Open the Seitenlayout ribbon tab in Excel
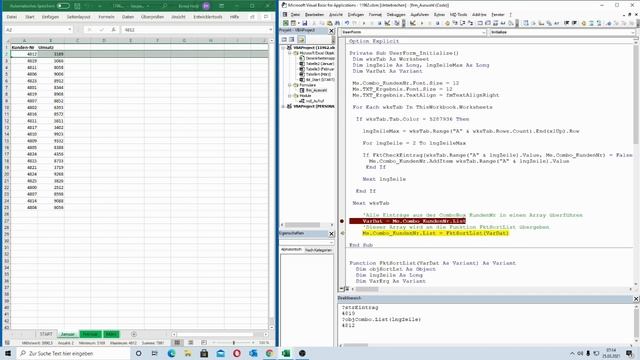Screen dimensions: 640x360 [78, 17]
